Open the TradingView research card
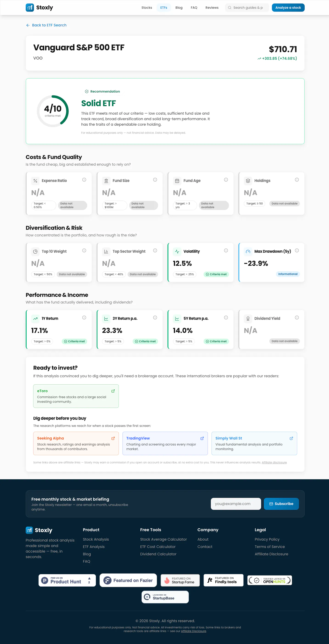 (x=165, y=443)
